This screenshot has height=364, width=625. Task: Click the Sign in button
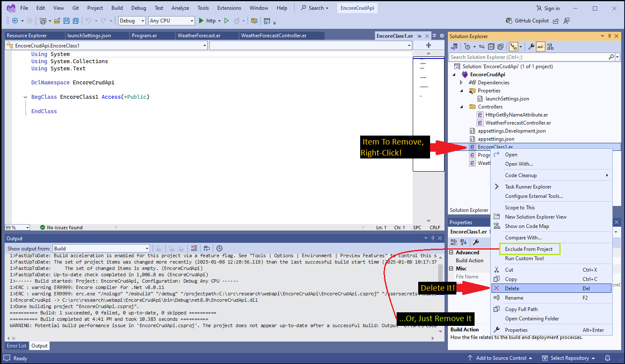548,8
